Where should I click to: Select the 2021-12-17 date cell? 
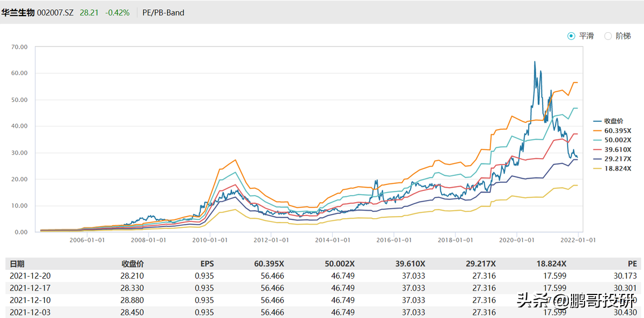[30, 288]
